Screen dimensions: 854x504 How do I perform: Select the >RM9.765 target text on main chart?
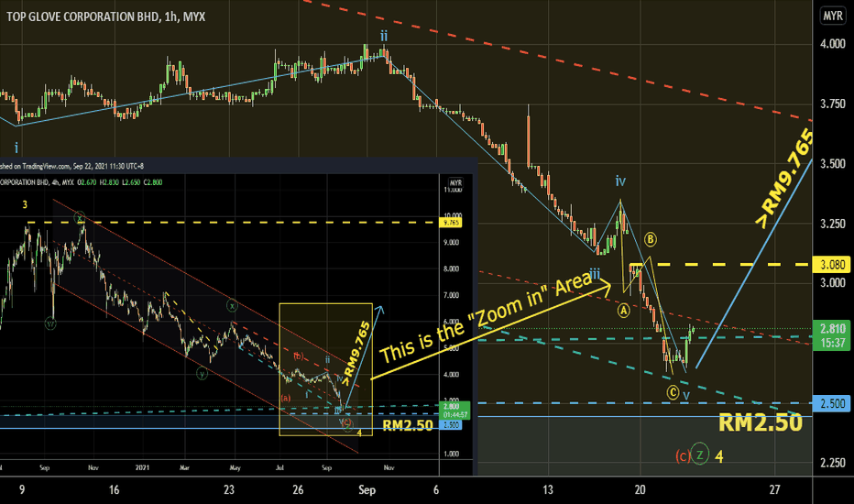tap(785, 179)
